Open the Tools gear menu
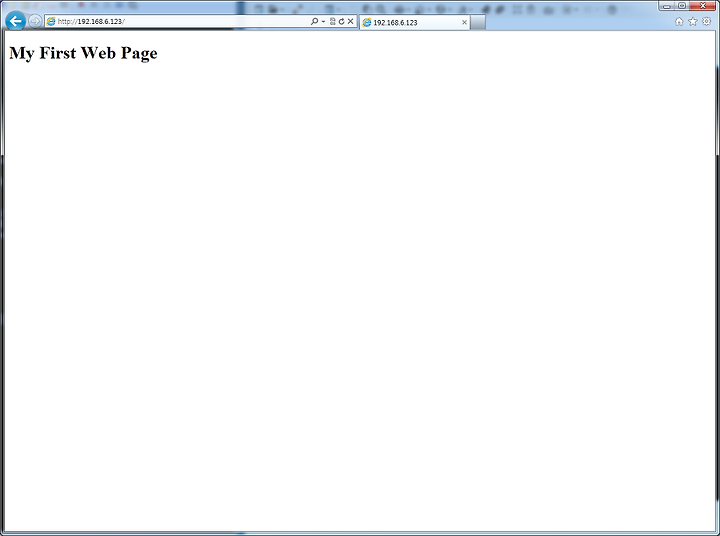 pyautogui.click(x=707, y=21)
